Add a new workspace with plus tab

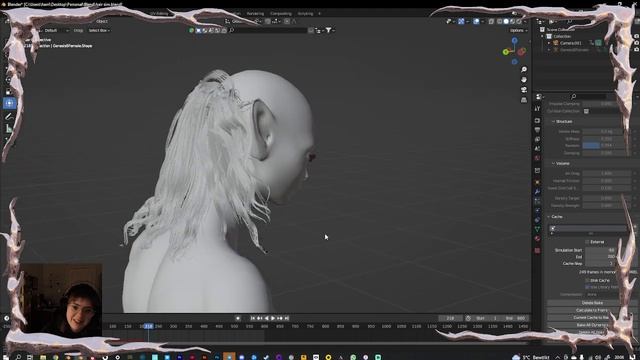coord(319,13)
